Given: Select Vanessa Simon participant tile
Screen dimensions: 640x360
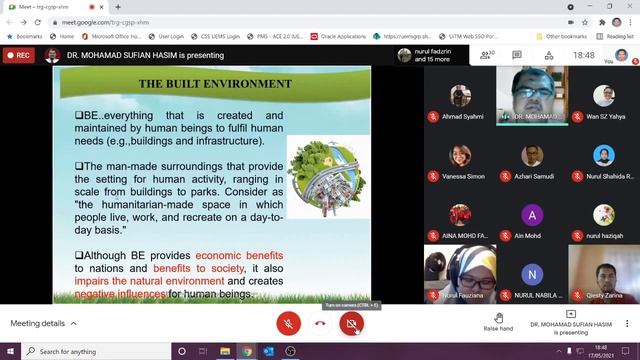Looking at the screenshot, I should (x=460, y=156).
